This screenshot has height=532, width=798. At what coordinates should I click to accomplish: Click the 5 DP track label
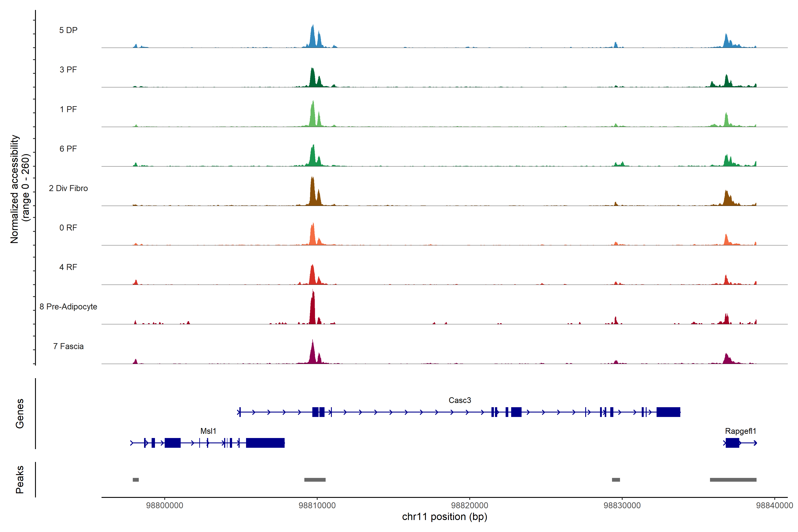[x=68, y=30]
